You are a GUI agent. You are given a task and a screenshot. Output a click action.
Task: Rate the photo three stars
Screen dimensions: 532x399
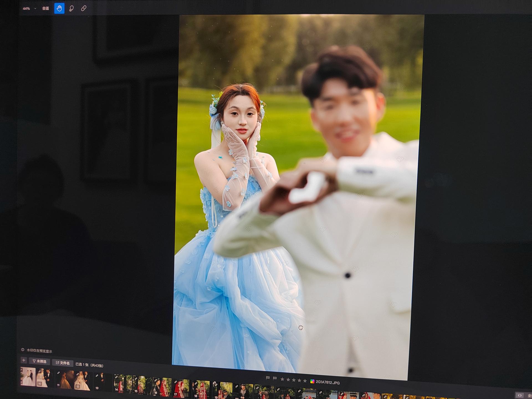click(x=294, y=380)
